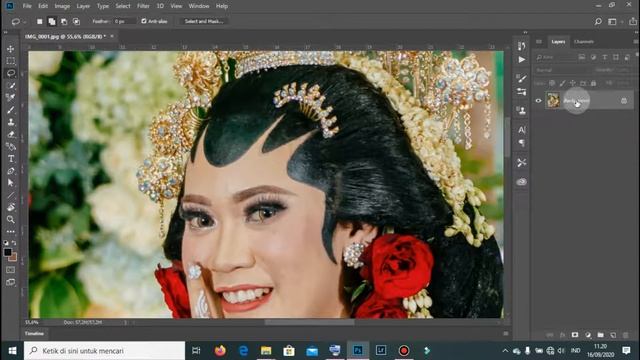Image resolution: width=640 pixels, height=360 pixels.
Task: Open the Brush Settings panel icon
Action: click(522, 78)
